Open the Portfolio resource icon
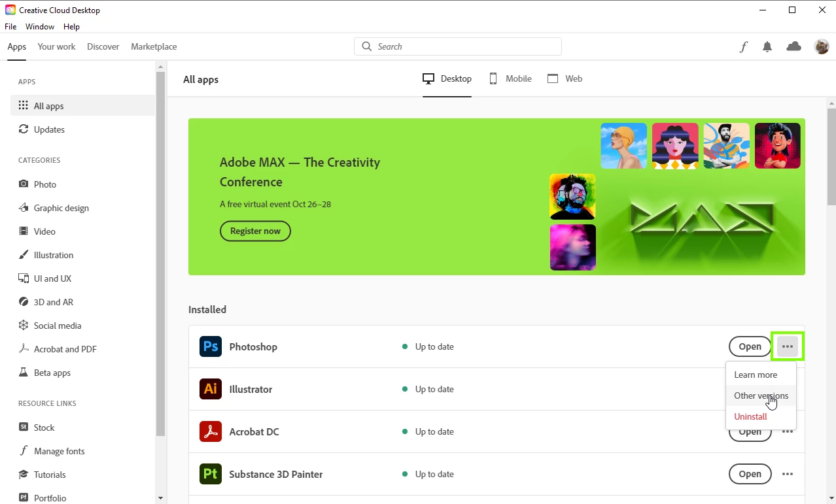The height and width of the screenshot is (504, 836). tap(24, 498)
